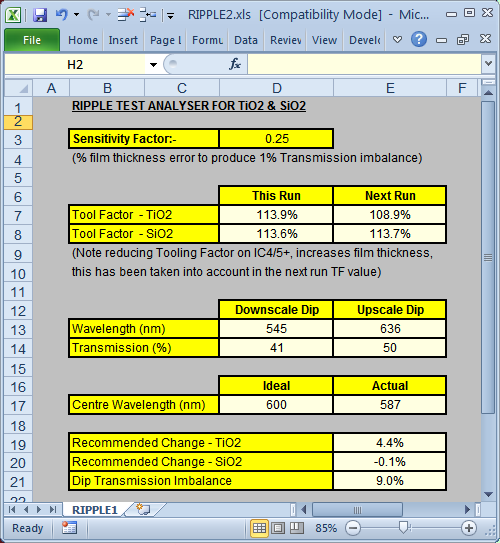Click the Insert Function fx icon

[x=234, y=64]
